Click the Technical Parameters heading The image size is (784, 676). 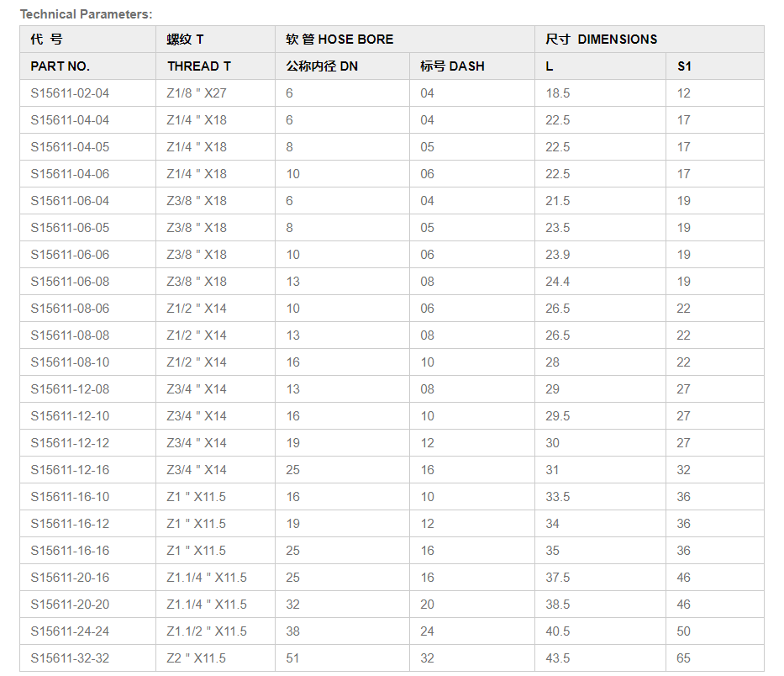point(86,14)
